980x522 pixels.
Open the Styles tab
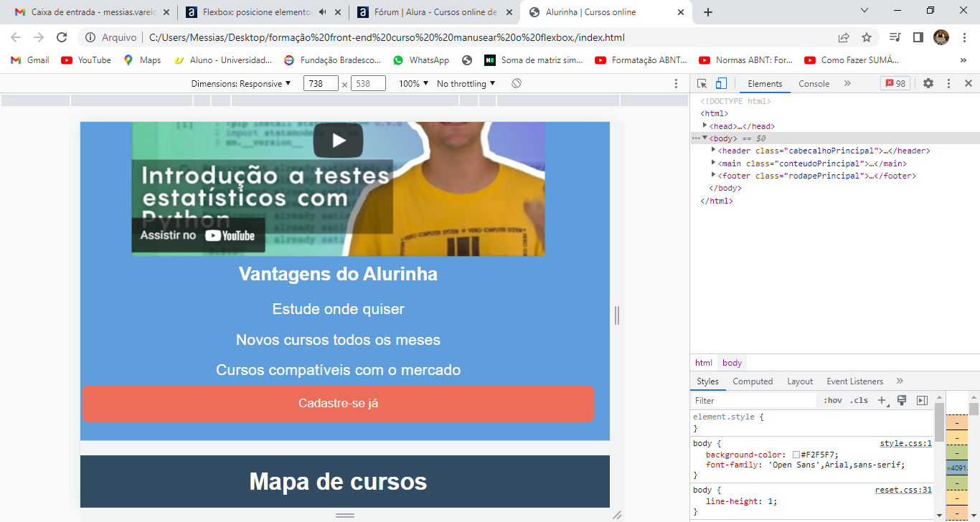point(707,381)
